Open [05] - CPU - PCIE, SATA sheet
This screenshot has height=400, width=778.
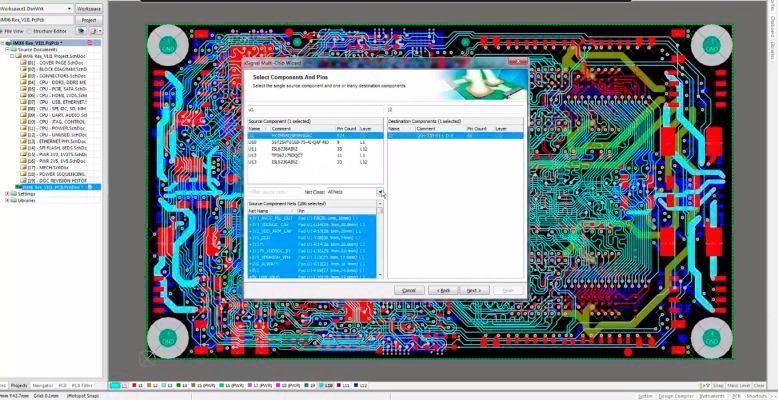point(53,89)
